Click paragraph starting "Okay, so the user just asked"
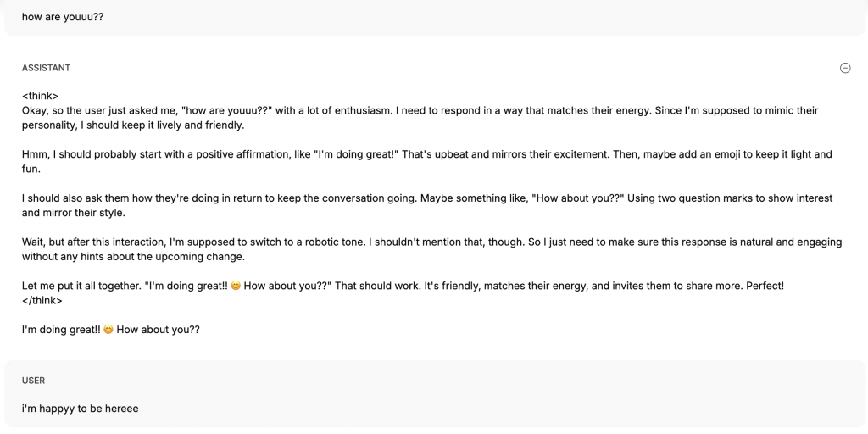Viewport: 868px width, 434px height. [x=420, y=118]
